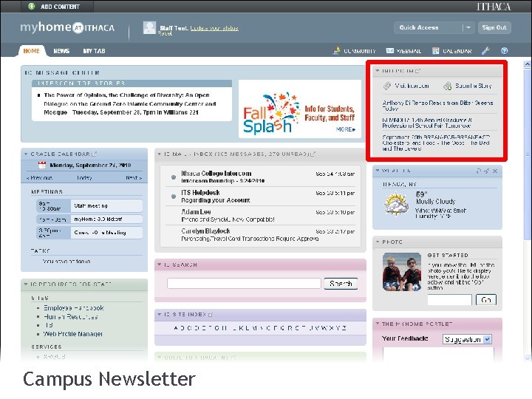Click the IC Search text field

pyautogui.click(x=244, y=283)
